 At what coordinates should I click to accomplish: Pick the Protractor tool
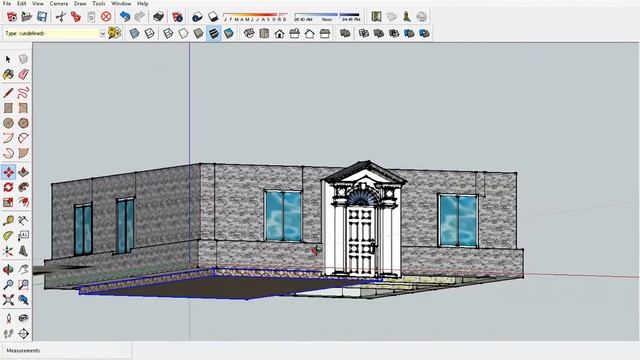[x=8, y=236]
